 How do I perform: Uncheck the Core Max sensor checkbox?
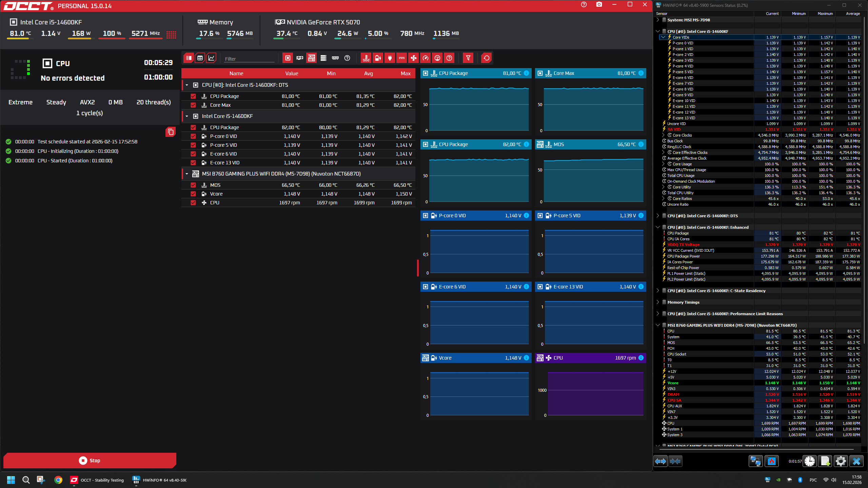pyautogui.click(x=193, y=105)
